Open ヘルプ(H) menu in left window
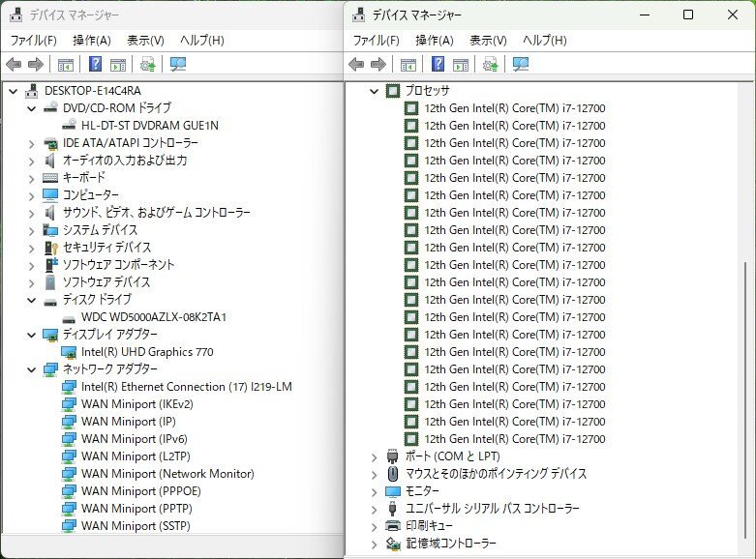The image size is (756, 559). coord(202,41)
